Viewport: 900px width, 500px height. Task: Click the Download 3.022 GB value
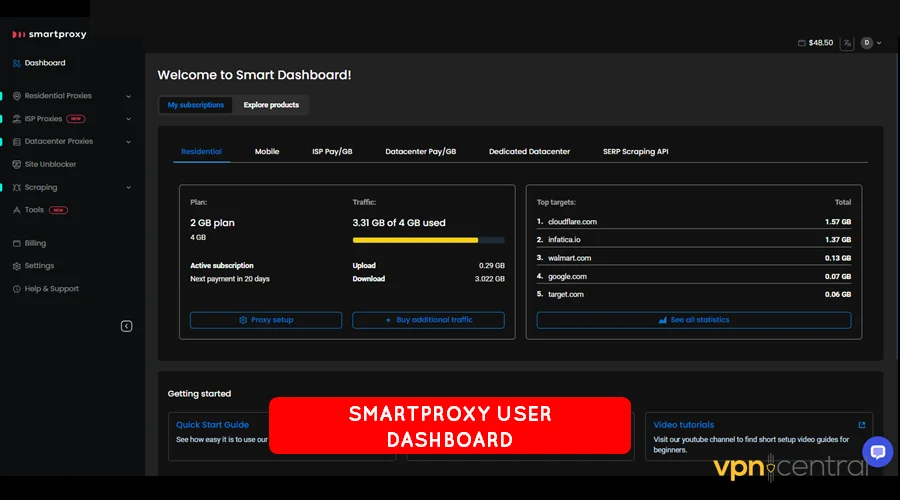[x=490, y=279]
